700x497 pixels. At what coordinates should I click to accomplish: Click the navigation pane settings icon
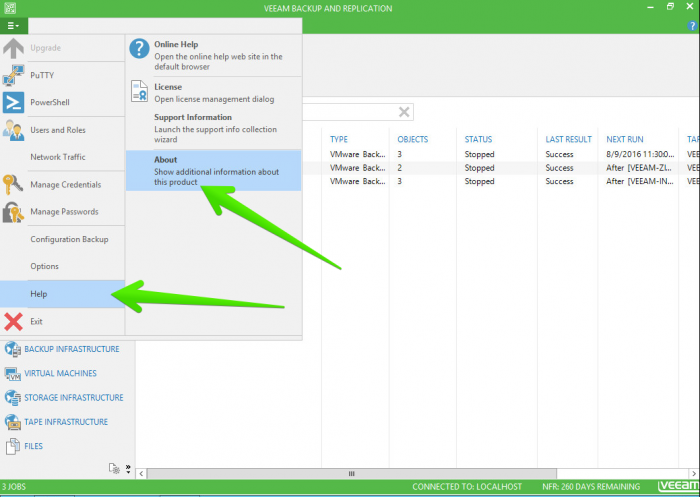(x=114, y=468)
